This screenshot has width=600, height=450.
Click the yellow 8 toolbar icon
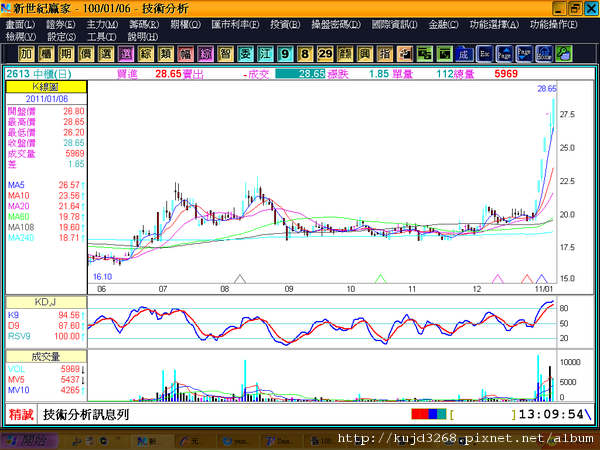[305, 54]
